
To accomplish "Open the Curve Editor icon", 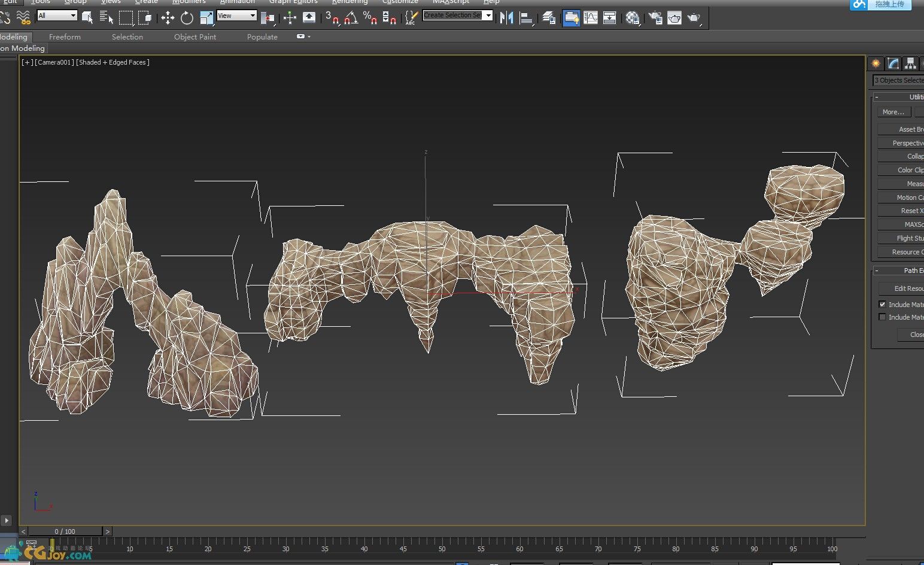I will coord(591,17).
